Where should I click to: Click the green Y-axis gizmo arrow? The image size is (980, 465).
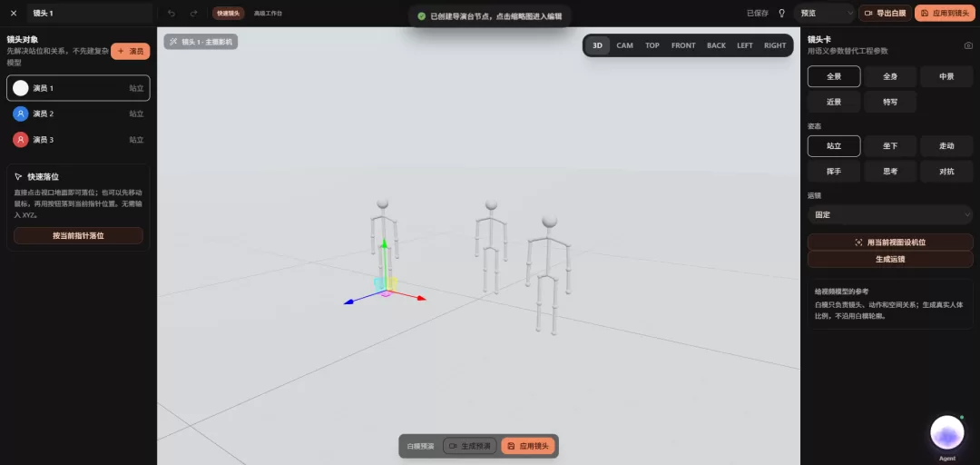pos(385,243)
